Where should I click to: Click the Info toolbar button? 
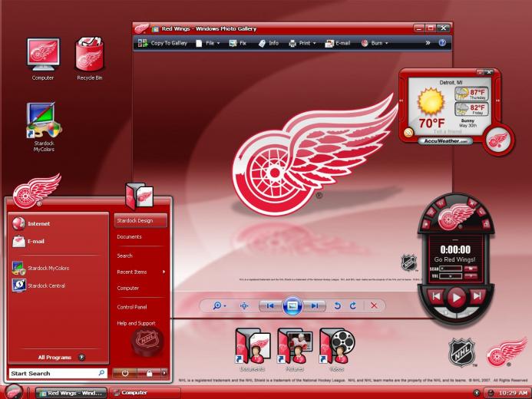269,43
